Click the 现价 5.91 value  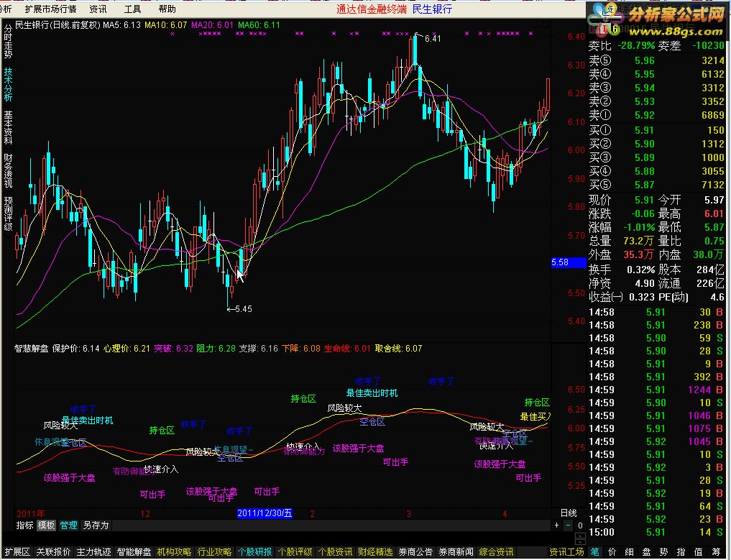[644, 200]
